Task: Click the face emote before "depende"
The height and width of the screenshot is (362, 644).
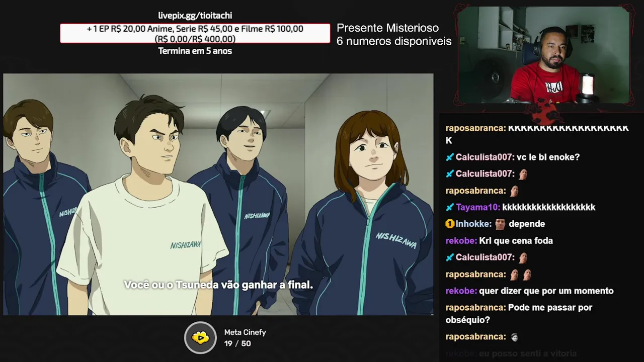Action: pos(500,224)
